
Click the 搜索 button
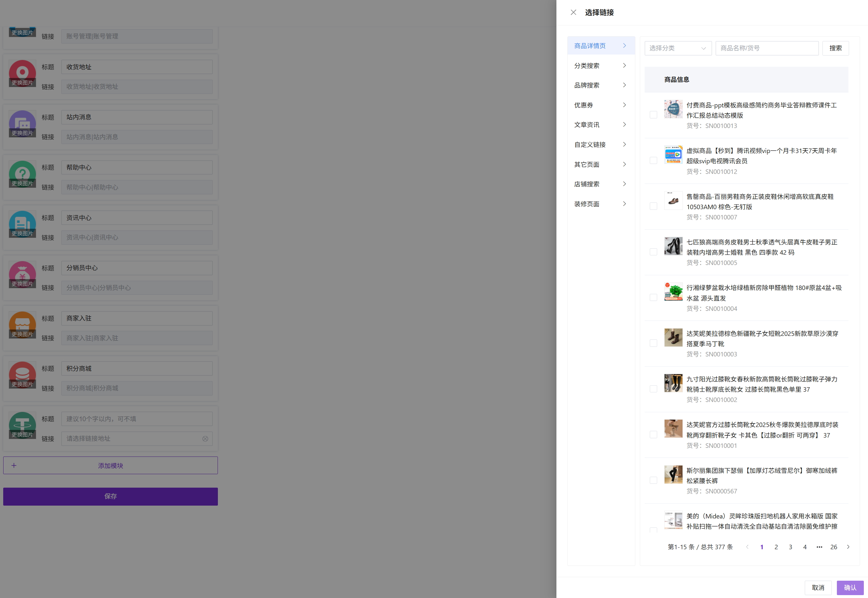pyautogui.click(x=835, y=48)
